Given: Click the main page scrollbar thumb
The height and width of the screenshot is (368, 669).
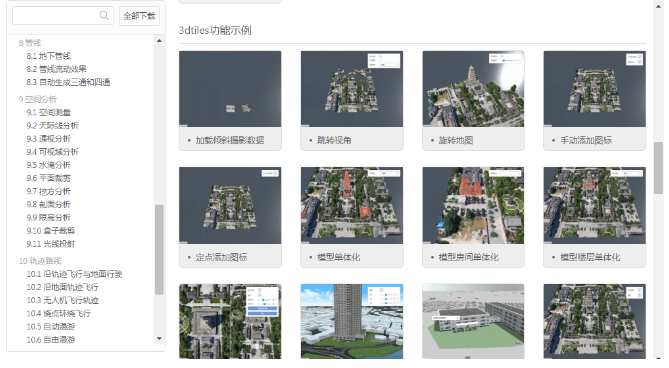Looking at the screenshot, I should [x=658, y=168].
